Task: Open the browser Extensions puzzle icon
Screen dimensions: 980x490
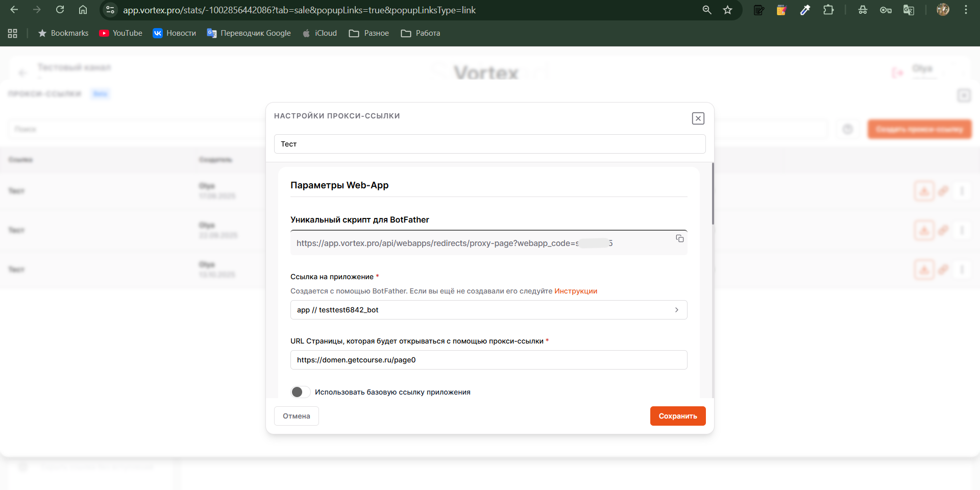Action: [828, 10]
